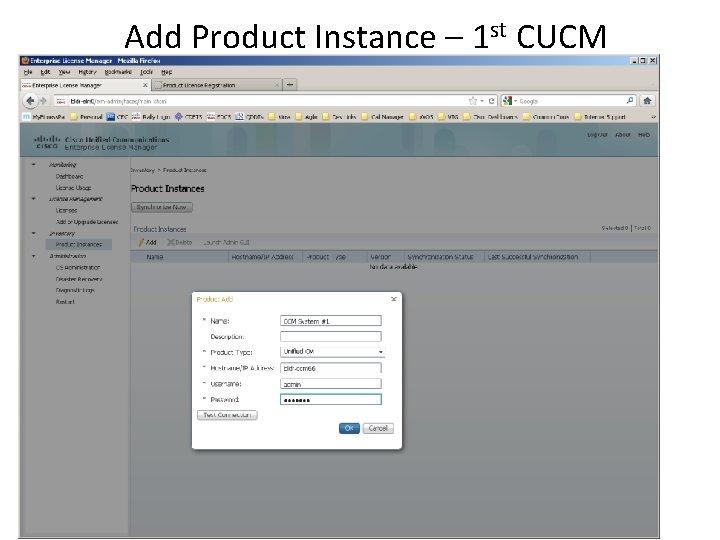This screenshot has width=720, height=540.
Task: Open the Personal bookmarks folder
Action: (86, 117)
